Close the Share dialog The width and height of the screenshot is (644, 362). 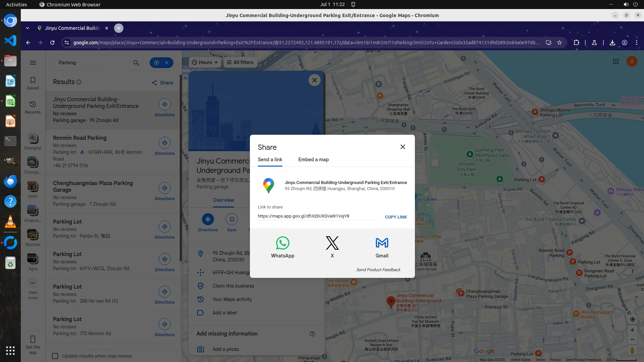[403, 147]
